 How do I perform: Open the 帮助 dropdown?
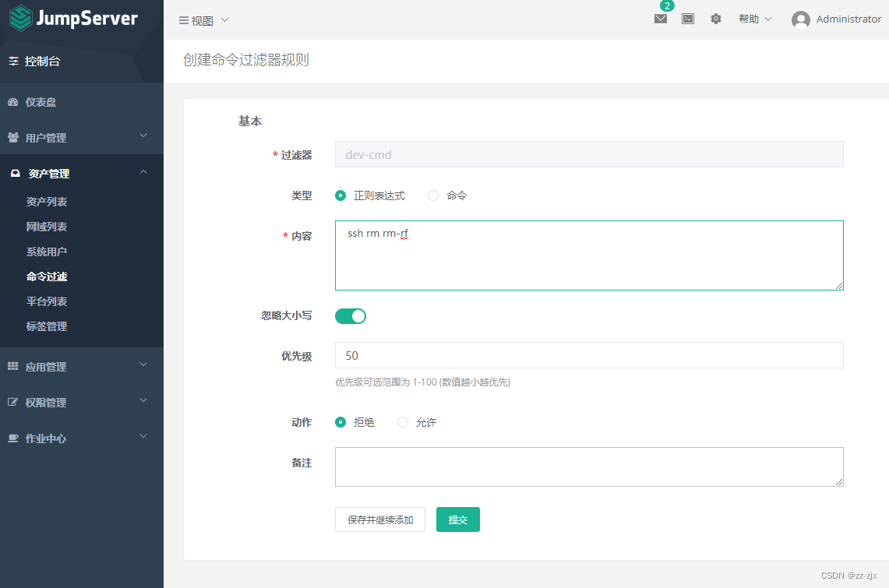(x=750, y=19)
